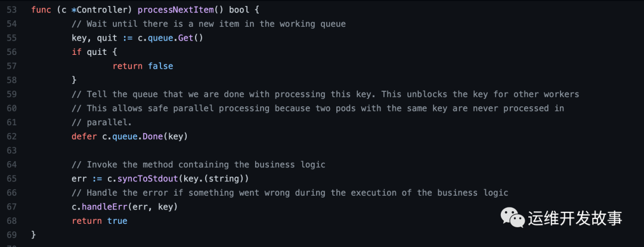Click the watermark text 运维开发故事
The height and width of the screenshot is (247, 644).
coord(575,218)
